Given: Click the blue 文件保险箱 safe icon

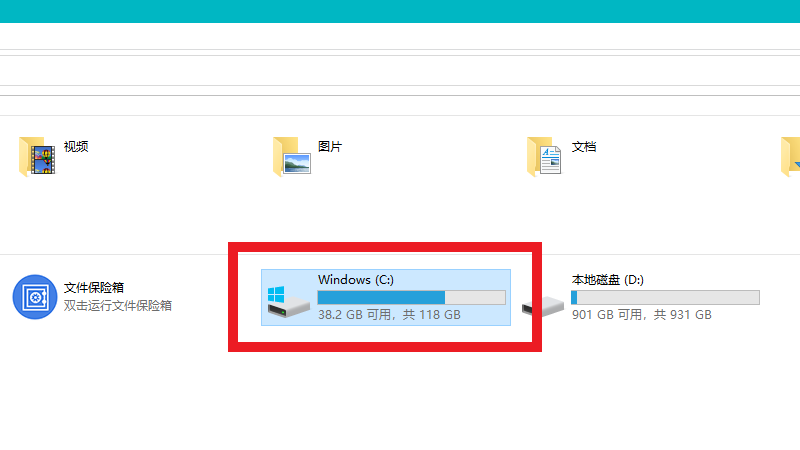Looking at the screenshot, I should 32,296.
